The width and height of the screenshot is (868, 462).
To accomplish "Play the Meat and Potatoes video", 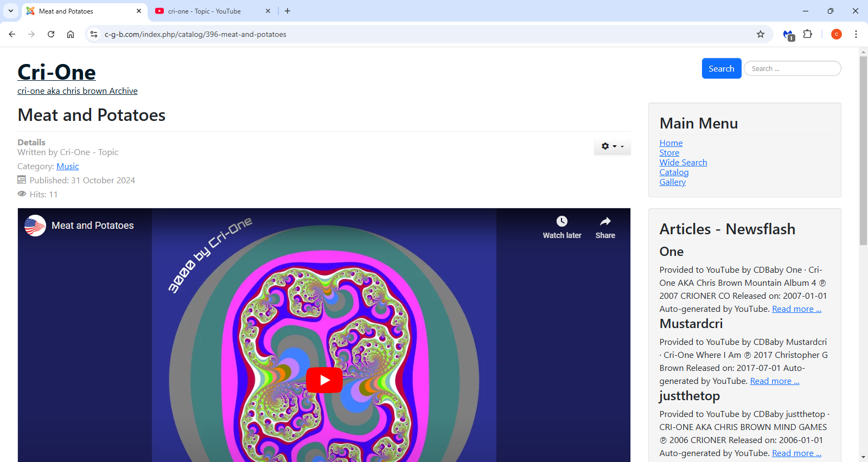I will [324, 380].
